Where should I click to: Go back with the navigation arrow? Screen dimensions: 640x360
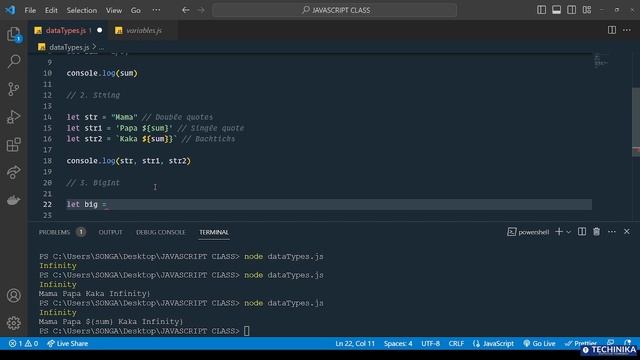[185, 10]
